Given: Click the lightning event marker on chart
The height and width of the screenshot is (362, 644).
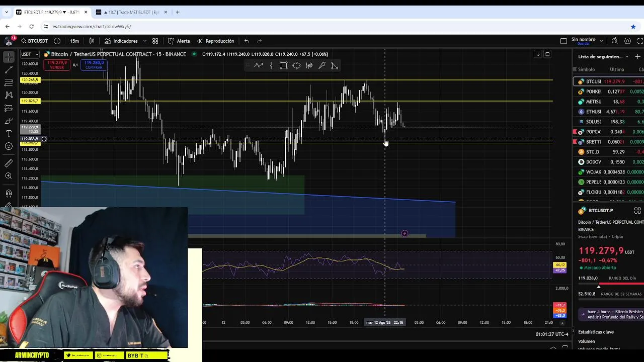Looking at the screenshot, I should 405,234.
